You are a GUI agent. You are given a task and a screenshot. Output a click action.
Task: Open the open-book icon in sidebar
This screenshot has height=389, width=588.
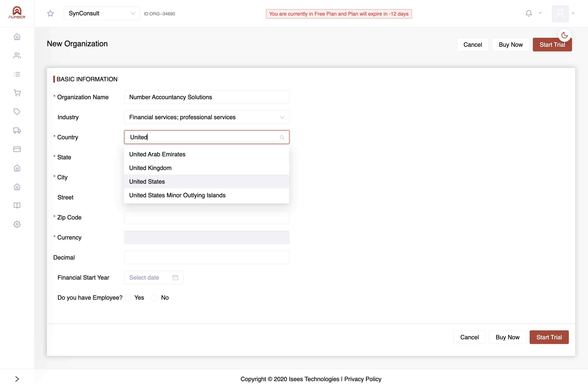[x=17, y=205]
